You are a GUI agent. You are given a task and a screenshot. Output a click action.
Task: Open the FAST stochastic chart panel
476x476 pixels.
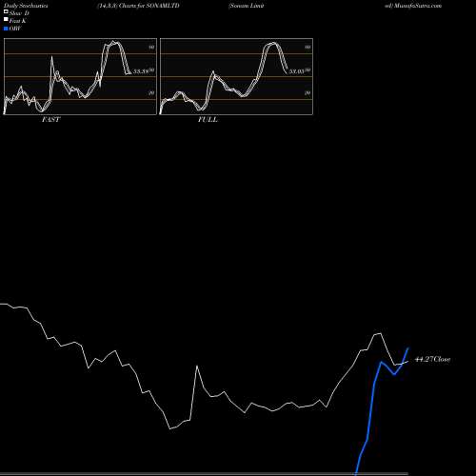click(80, 76)
